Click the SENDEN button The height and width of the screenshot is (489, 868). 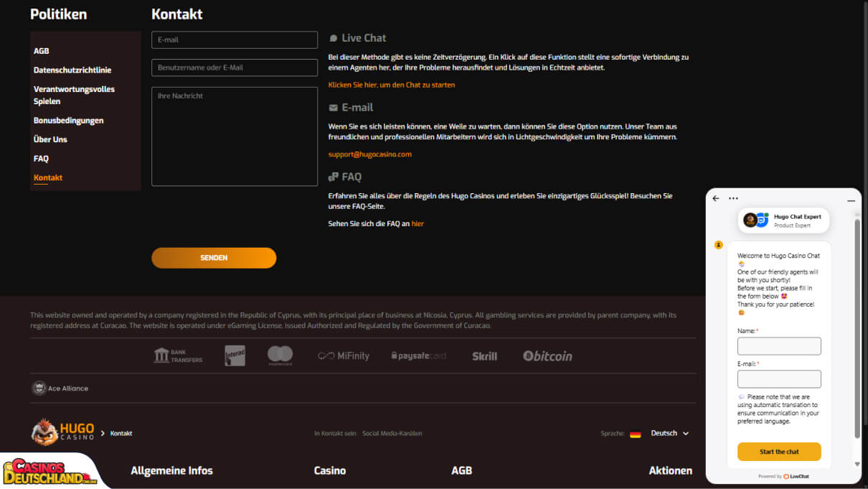click(214, 258)
